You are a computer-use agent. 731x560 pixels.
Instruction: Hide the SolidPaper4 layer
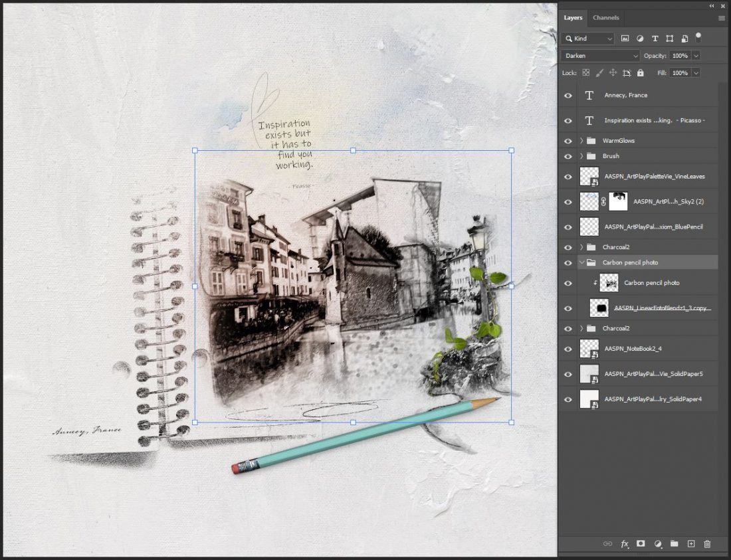[568, 399]
